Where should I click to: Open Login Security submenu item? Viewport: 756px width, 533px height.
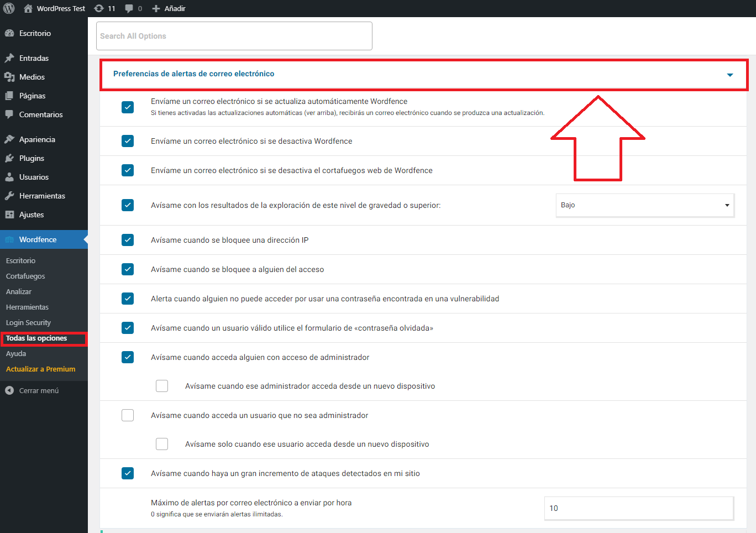[28, 322]
